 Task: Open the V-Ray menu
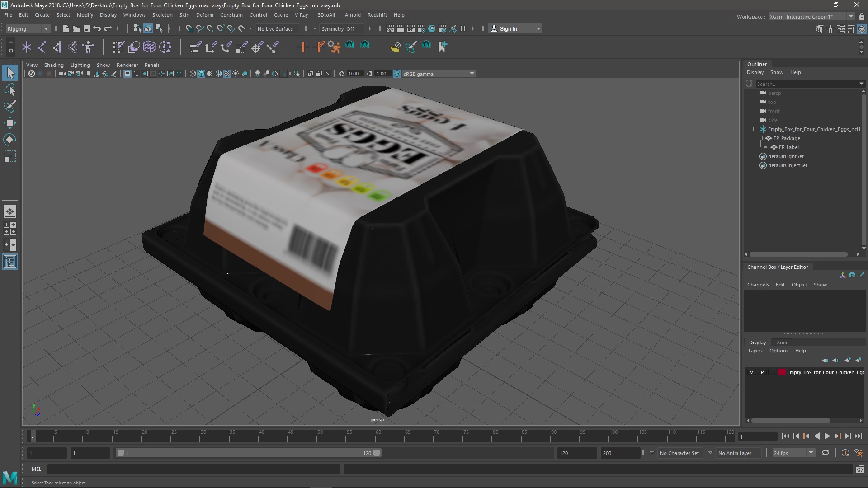[x=301, y=15]
